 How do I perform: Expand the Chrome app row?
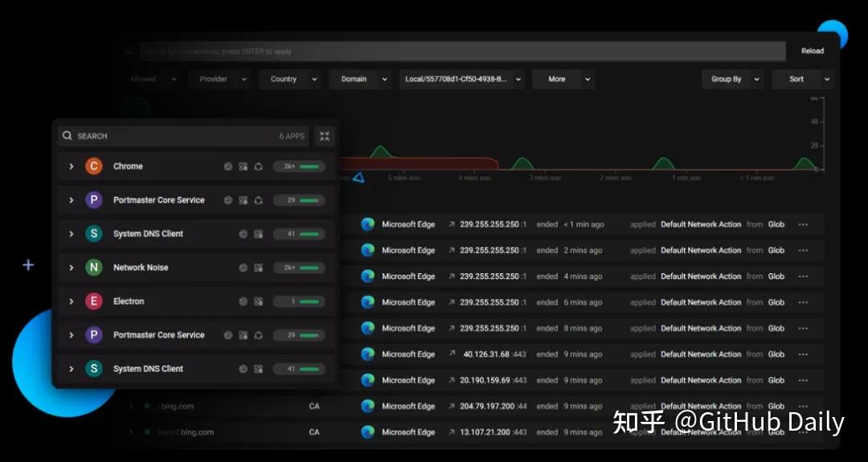(x=72, y=166)
